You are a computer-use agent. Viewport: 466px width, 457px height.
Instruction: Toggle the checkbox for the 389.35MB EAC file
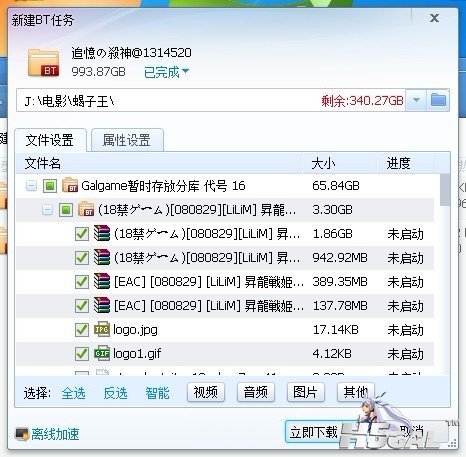82,282
